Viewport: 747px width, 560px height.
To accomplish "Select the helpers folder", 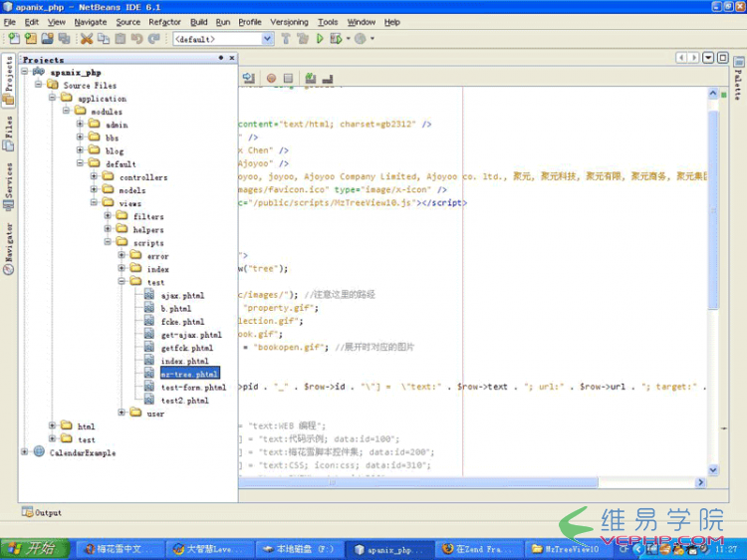I will [x=148, y=230].
